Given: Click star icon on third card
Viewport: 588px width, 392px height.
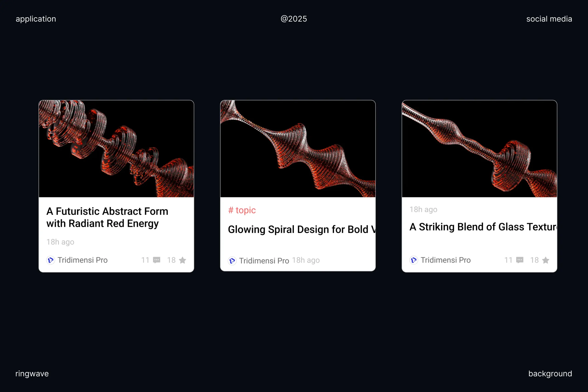Looking at the screenshot, I should click(x=546, y=260).
